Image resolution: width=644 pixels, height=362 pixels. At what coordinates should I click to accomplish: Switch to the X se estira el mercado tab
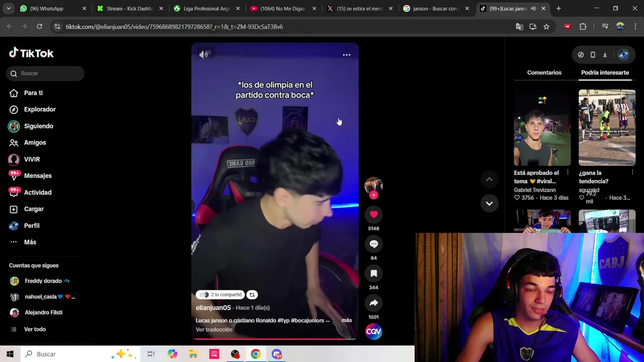359,9
